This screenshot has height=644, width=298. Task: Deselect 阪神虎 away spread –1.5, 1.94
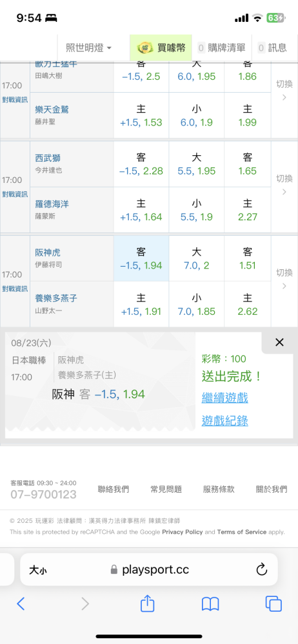(141, 259)
